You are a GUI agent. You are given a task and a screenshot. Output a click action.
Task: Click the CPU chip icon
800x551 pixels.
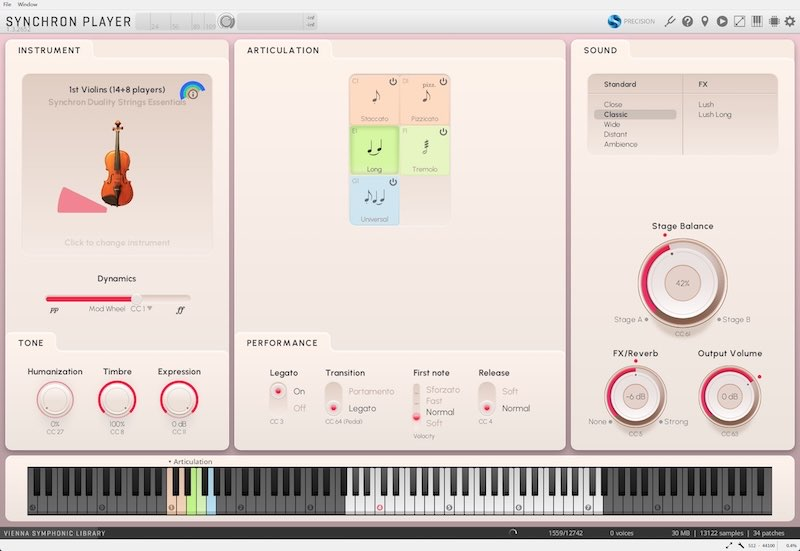[774, 21]
